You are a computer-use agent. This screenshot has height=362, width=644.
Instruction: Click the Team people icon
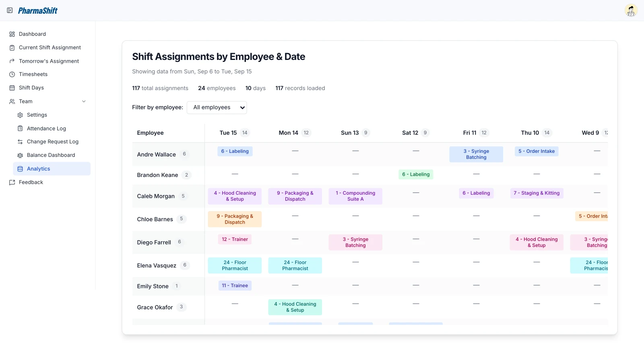coord(12,101)
